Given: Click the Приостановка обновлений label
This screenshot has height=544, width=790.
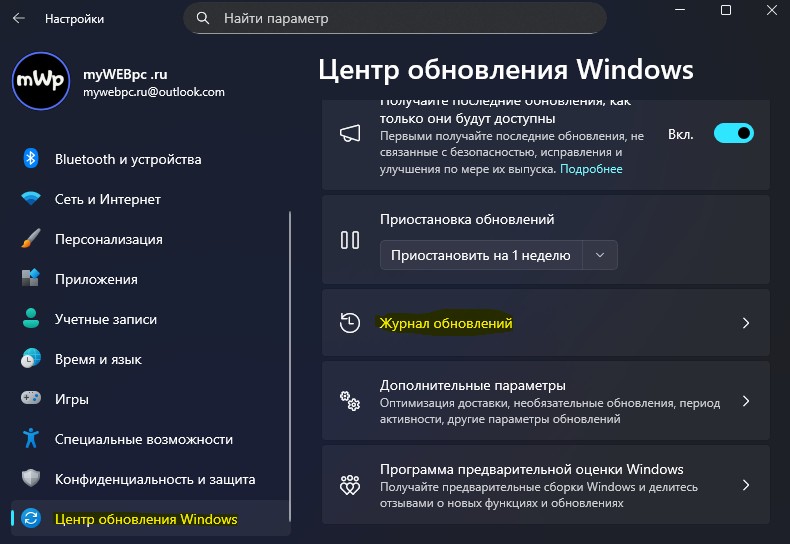Looking at the screenshot, I should [x=467, y=219].
